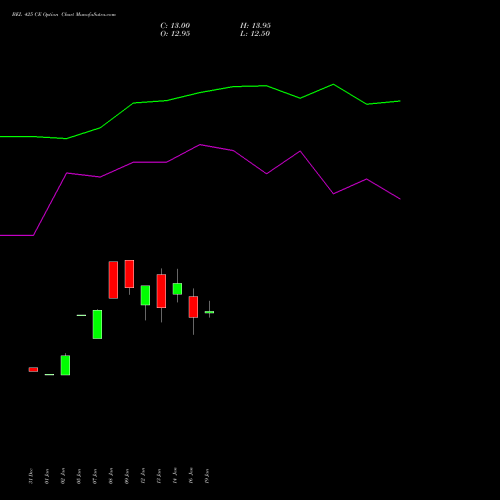The width and height of the screenshot is (500, 500).
Task: Click the high value 'H: 13.95'
Action: coord(255,26)
